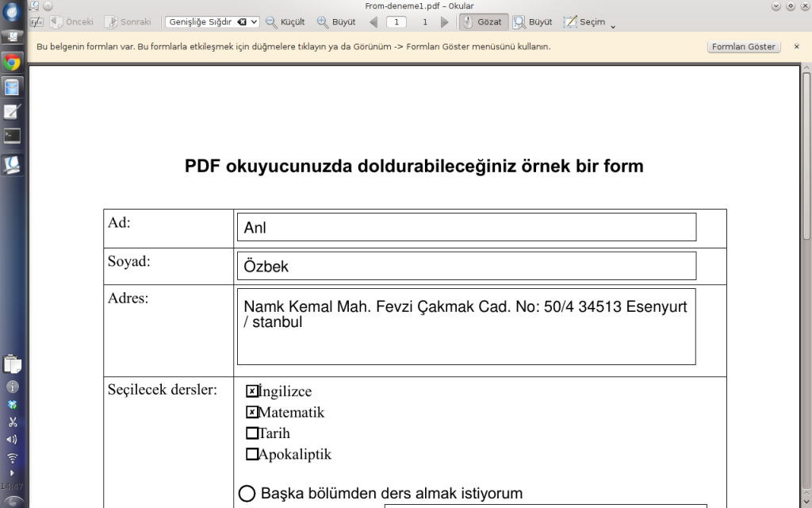Select the Başka bölümden ders almak istiyorum radio
This screenshot has width=812, height=508.
pos(247,494)
